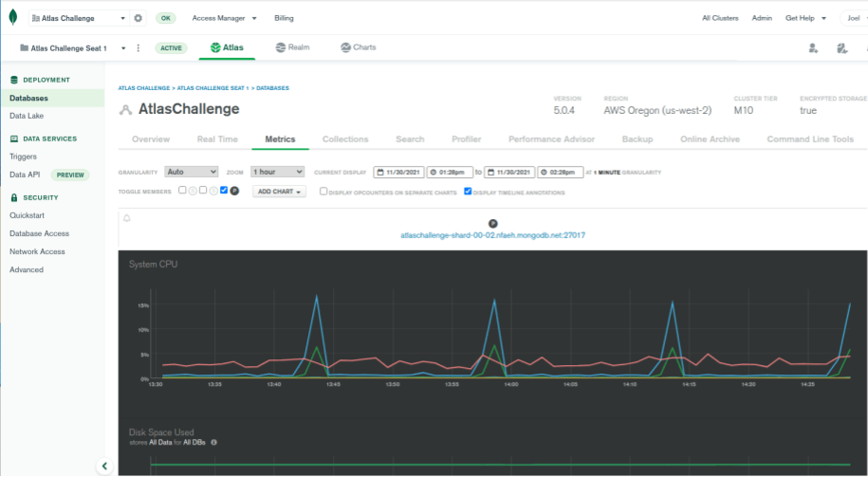The image size is (868, 477).
Task: Toggle second secondary member checkbox
Action: pos(203,190)
